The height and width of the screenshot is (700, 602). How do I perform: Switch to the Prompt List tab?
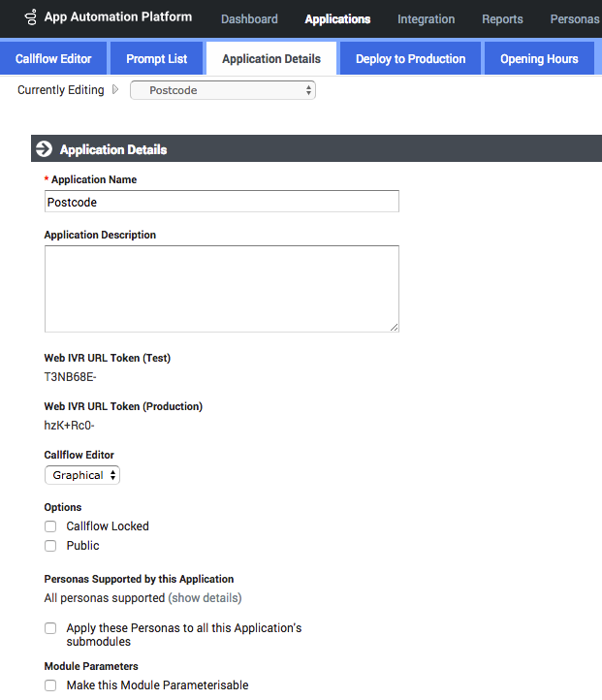[x=157, y=58]
